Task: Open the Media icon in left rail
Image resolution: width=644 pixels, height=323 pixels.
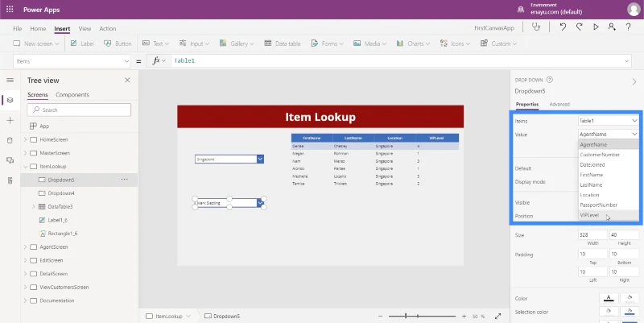Action: 10,160
